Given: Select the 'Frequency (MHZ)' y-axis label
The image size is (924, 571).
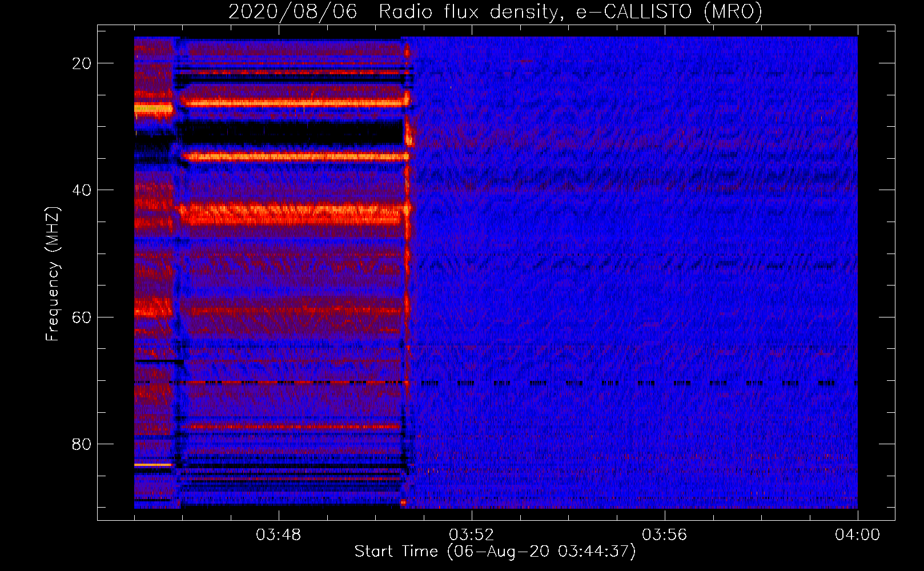Looking at the screenshot, I should (53, 274).
